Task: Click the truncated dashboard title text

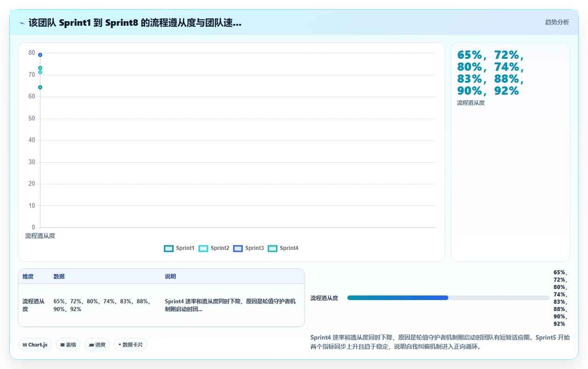Action: point(135,23)
